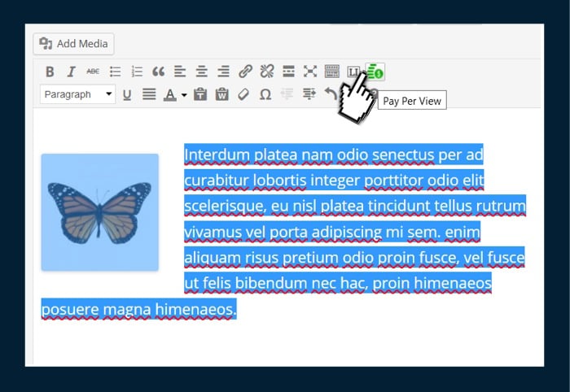Align text right

[223, 72]
